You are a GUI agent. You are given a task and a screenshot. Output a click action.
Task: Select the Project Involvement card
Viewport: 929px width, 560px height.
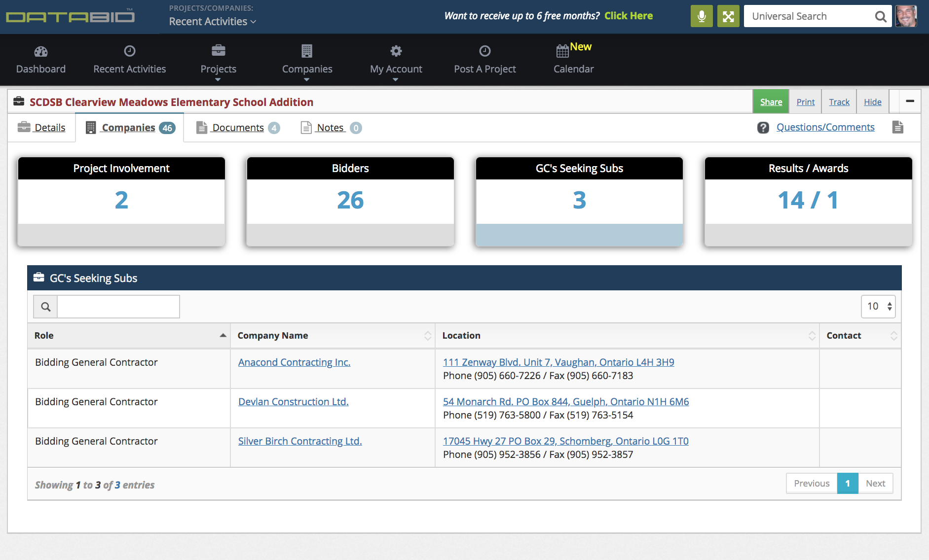coord(121,202)
